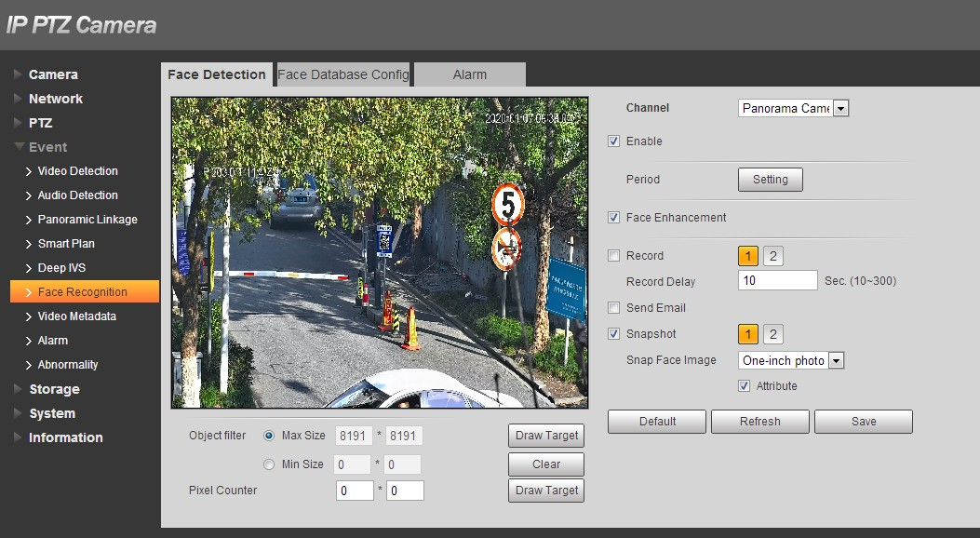Image resolution: width=980 pixels, height=538 pixels.
Task: Save the face detection settings
Action: [x=863, y=421]
